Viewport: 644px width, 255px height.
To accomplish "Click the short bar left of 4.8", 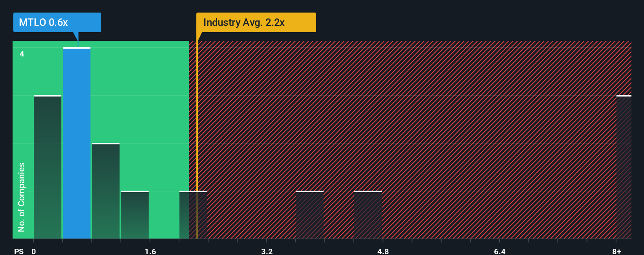I will (x=368, y=215).
